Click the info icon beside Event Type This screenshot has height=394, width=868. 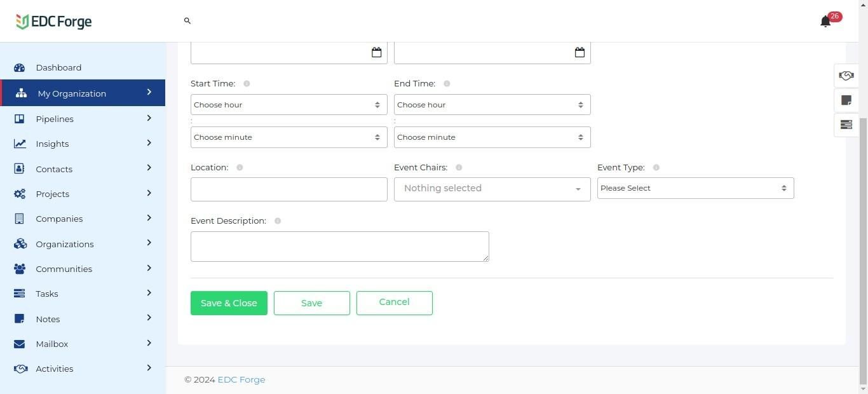pyautogui.click(x=656, y=168)
